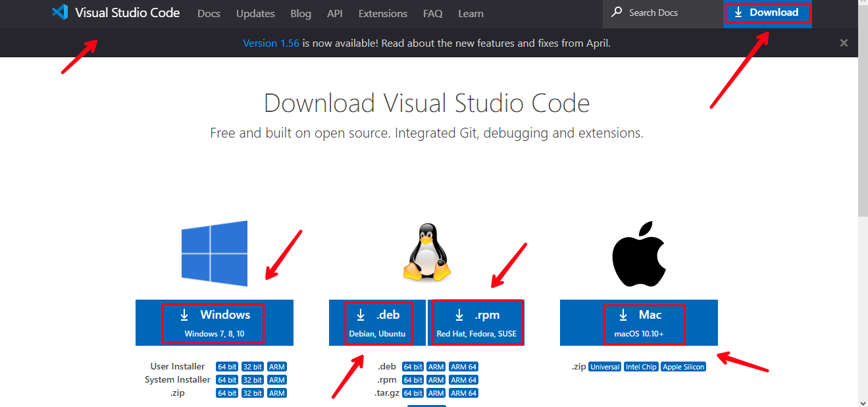
Task: Select Mac .zip Universal
Action: (605, 367)
